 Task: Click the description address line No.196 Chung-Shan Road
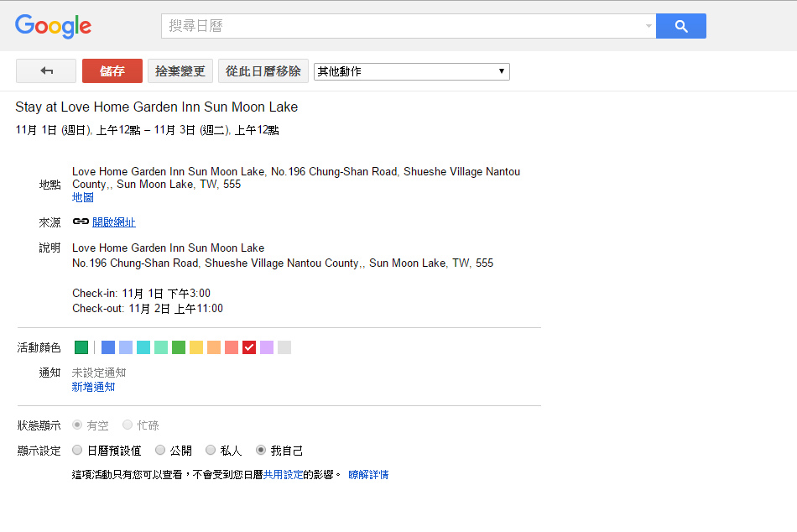tap(283, 263)
